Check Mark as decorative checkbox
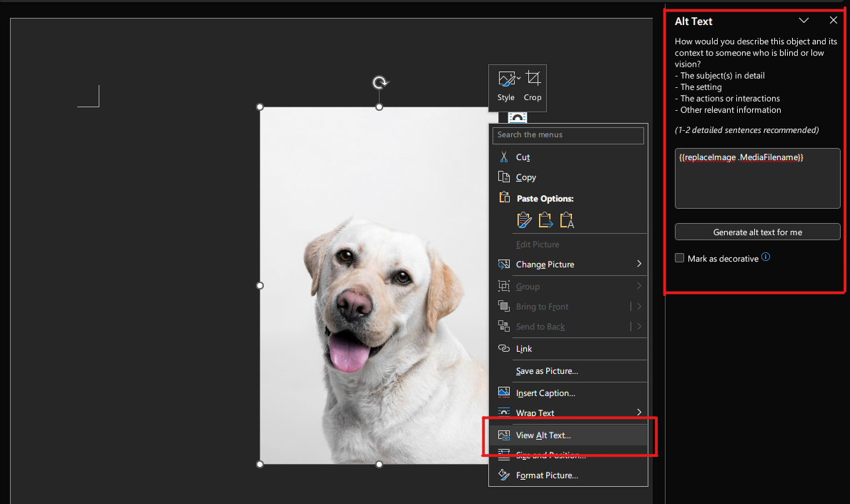The width and height of the screenshot is (850, 504). [x=679, y=257]
